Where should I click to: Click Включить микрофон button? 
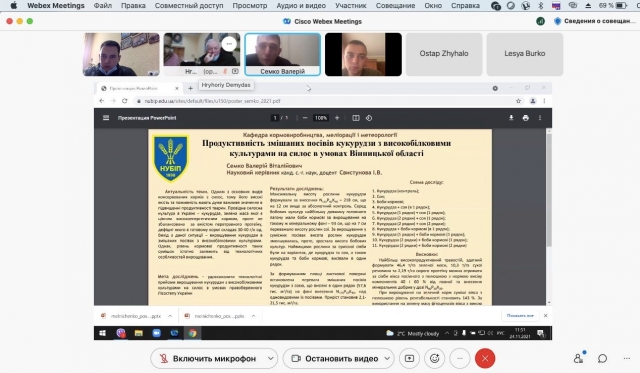(x=208, y=358)
